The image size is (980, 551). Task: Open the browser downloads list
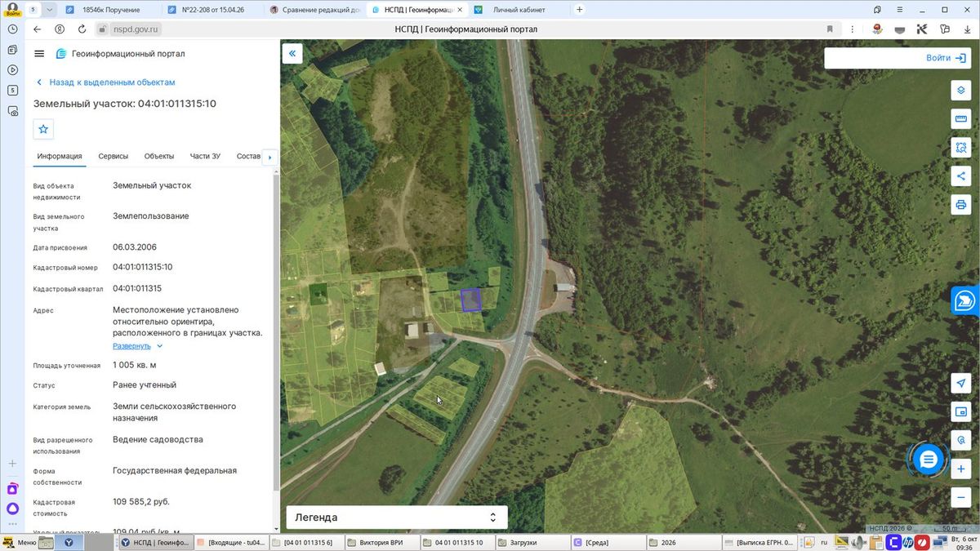pos(967,29)
